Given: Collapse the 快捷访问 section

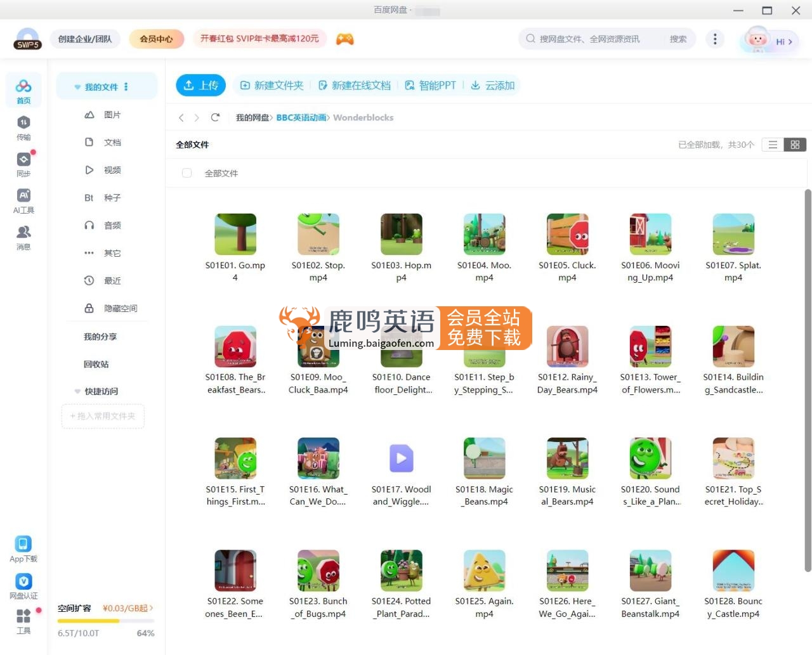Looking at the screenshot, I should (77, 391).
